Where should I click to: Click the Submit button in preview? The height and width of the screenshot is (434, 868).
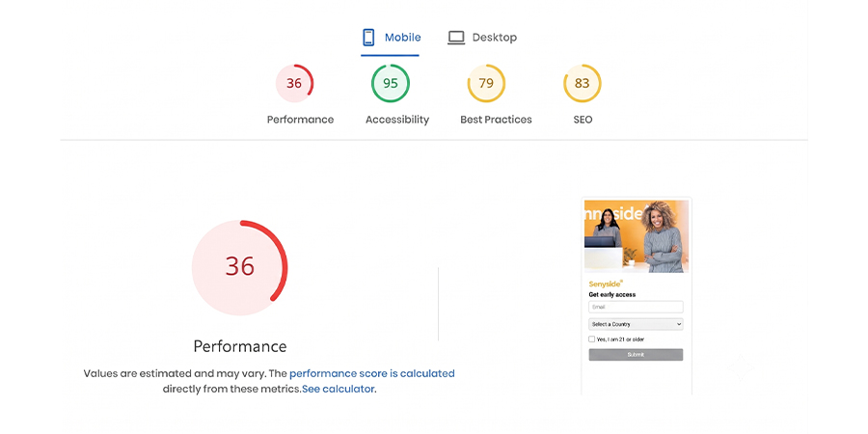pyautogui.click(x=636, y=355)
